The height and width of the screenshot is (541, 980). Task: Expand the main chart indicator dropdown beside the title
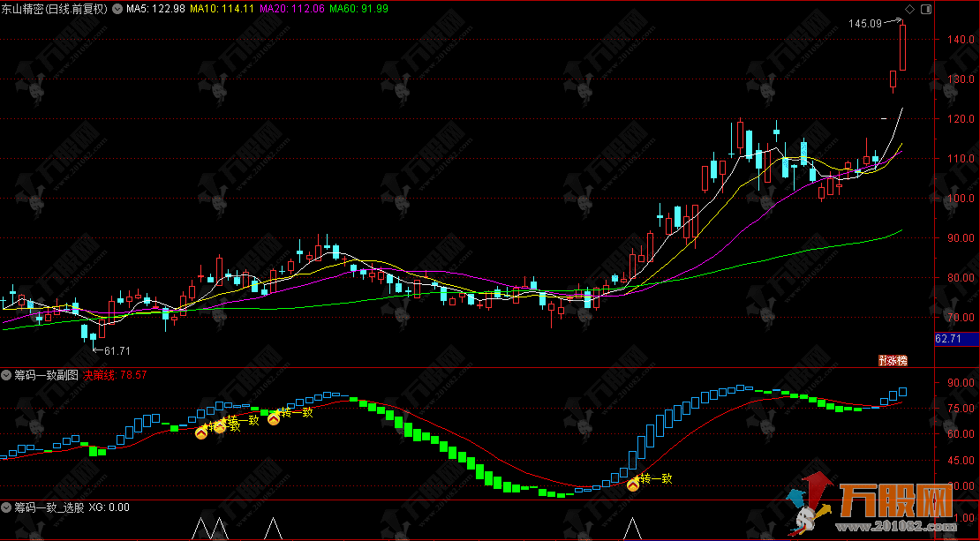click(117, 9)
